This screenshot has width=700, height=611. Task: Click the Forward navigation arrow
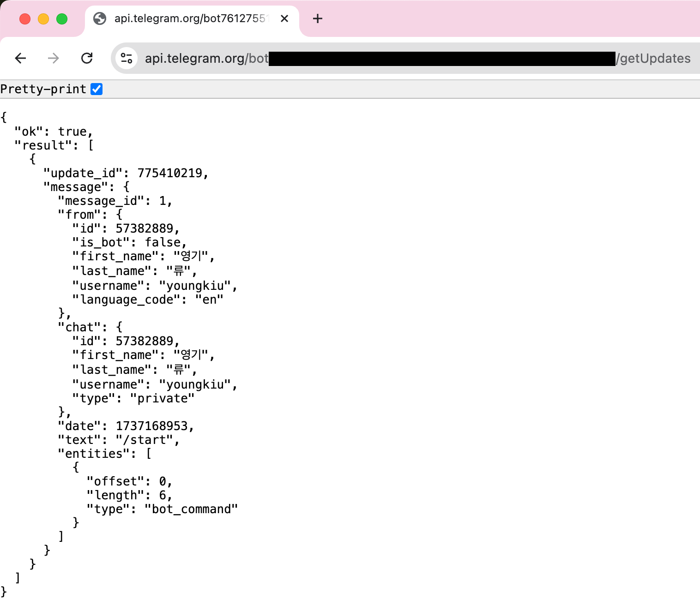[x=54, y=58]
